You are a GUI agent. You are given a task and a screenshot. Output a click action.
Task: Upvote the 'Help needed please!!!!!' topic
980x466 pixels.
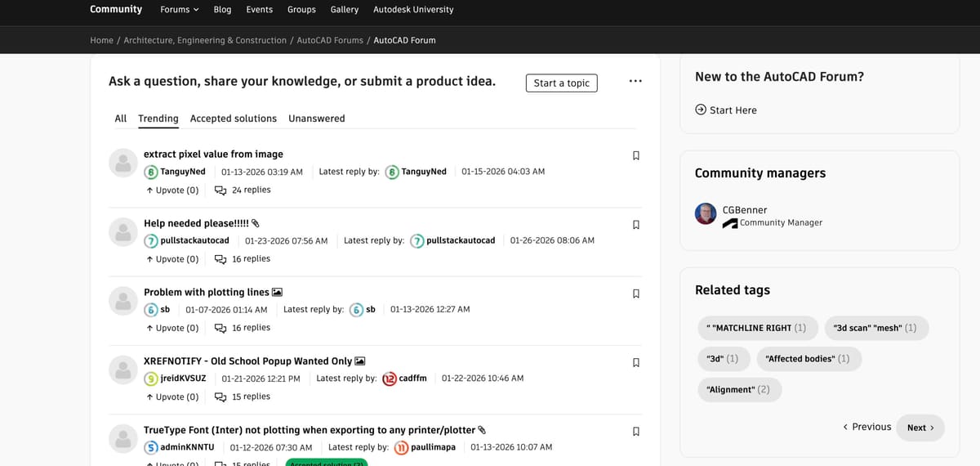coord(172,259)
